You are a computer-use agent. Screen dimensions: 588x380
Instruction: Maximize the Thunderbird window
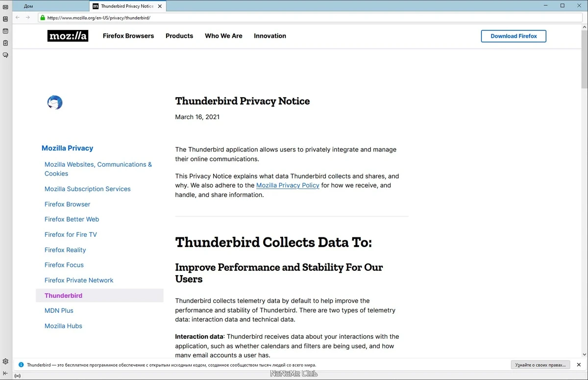pos(563,6)
